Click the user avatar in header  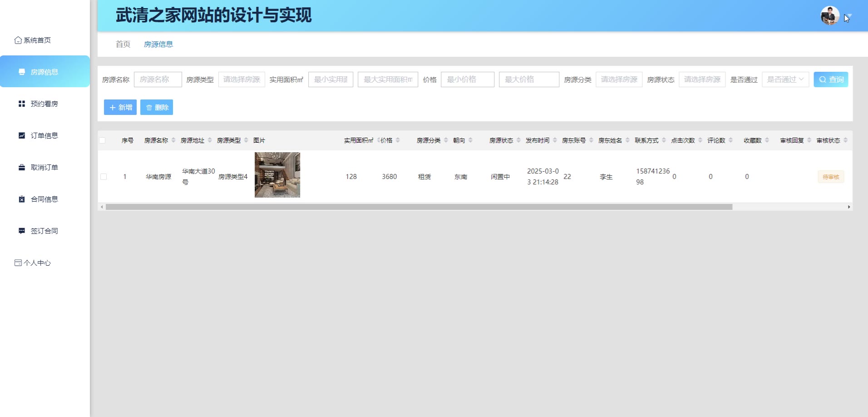click(829, 16)
